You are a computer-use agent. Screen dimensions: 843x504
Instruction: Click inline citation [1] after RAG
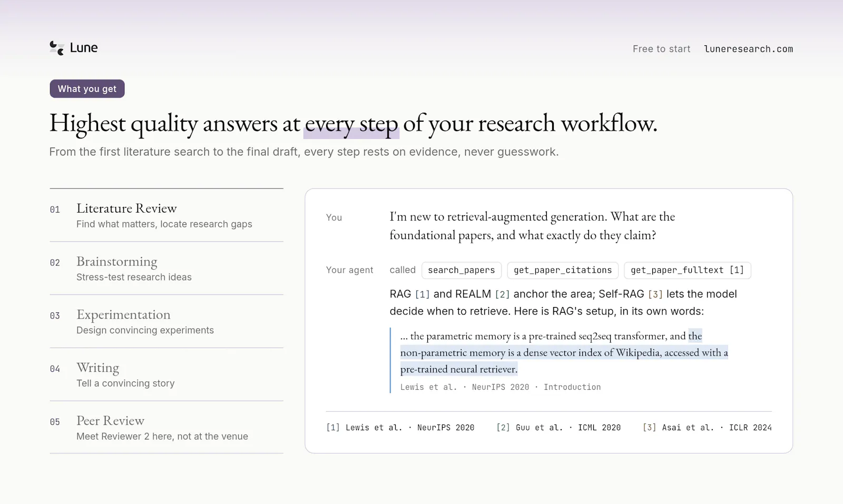tap(422, 294)
